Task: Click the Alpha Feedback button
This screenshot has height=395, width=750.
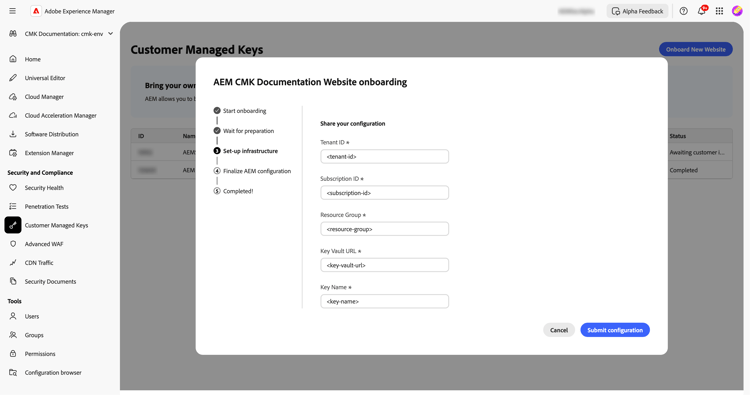Action: coord(637,11)
